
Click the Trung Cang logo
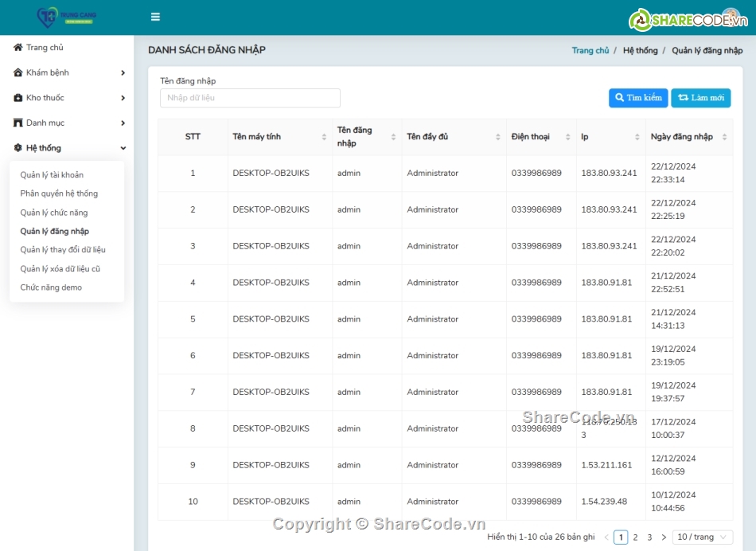pyautogui.click(x=67, y=17)
